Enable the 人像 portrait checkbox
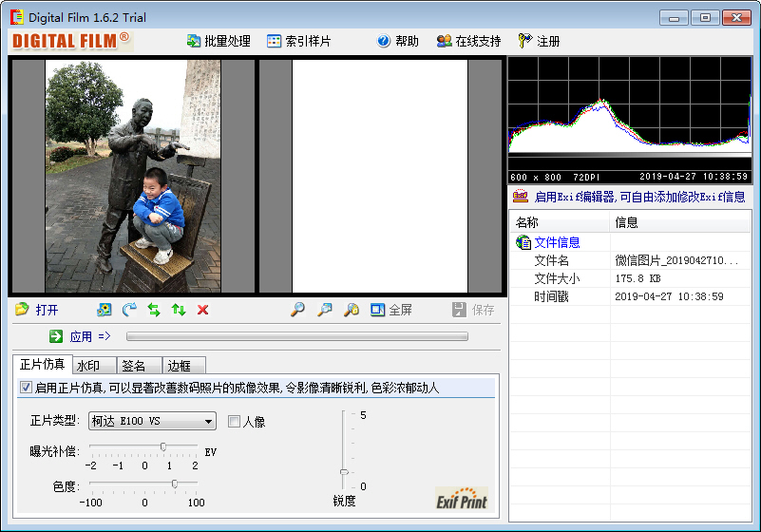The height and width of the screenshot is (532, 761). click(x=234, y=422)
